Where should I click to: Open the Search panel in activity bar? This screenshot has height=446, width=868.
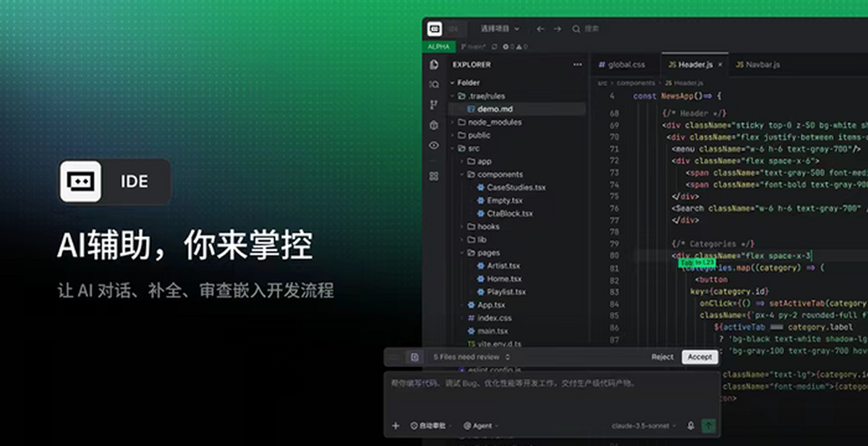pyautogui.click(x=434, y=85)
